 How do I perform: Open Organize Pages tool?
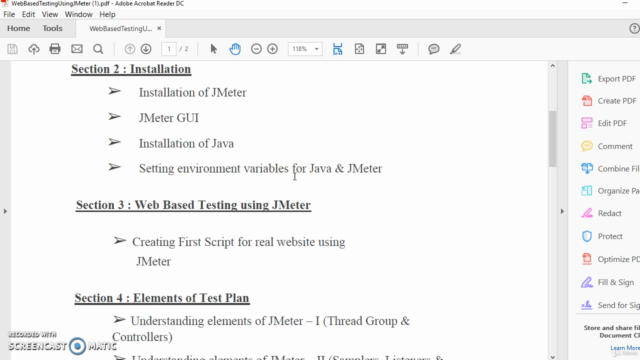(x=610, y=191)
